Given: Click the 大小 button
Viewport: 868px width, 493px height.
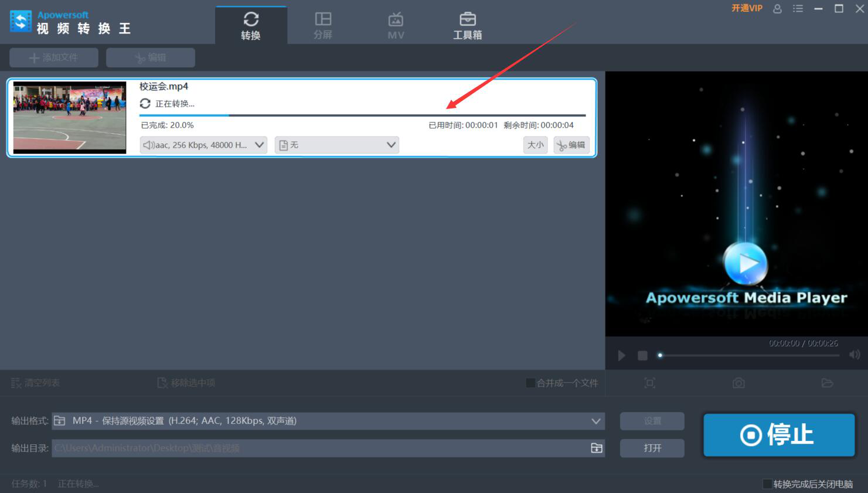Looking at the screenshot, I should (535, 145).
